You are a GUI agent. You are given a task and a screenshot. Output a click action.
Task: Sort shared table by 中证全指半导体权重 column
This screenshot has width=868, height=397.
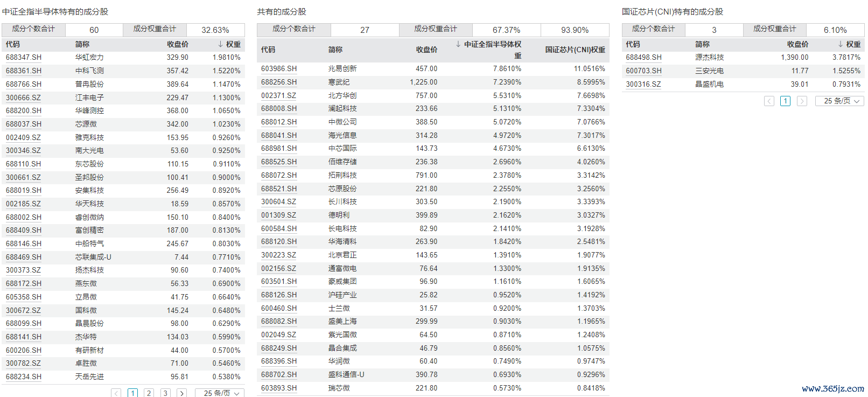[488, 50]
